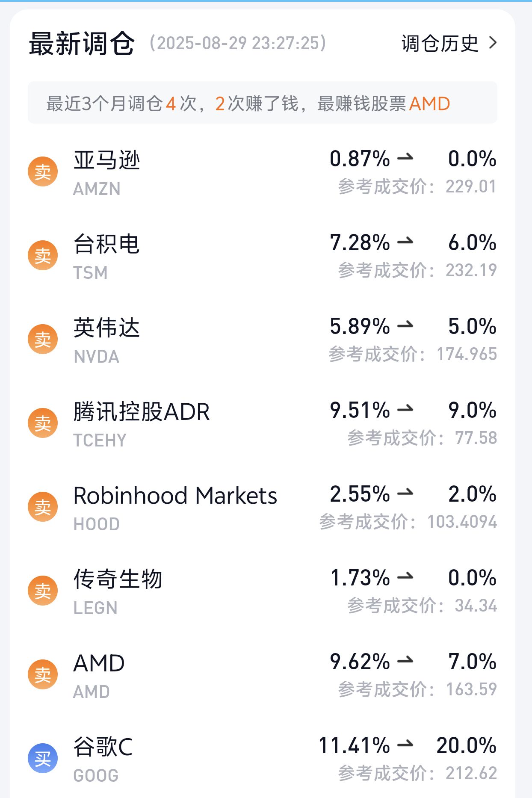Tap the sell badge for 腾讯控股ADR
The height and width of the screenshot is (798, 532).
[x=43, y=423]
